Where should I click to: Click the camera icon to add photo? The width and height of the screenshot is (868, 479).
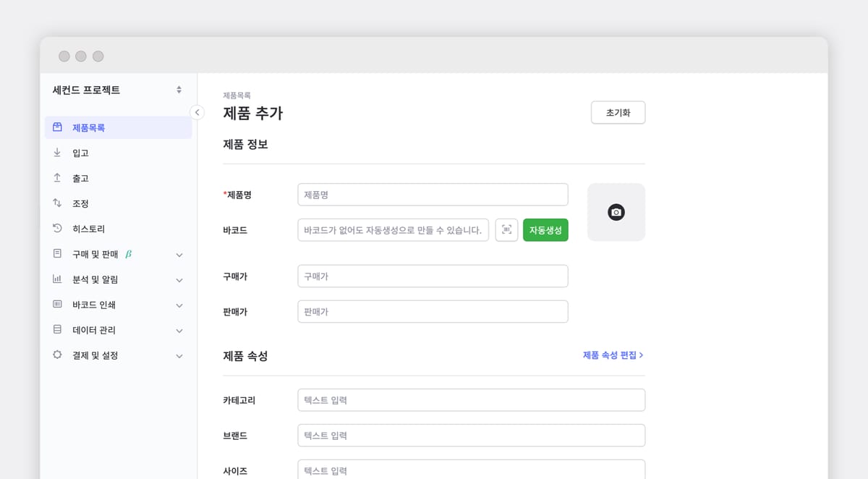coord(616,212)
